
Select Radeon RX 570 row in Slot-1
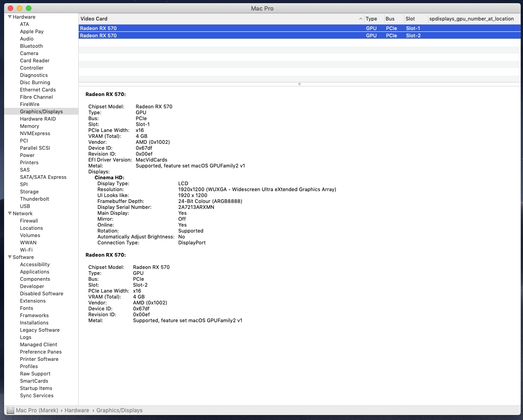299,28
